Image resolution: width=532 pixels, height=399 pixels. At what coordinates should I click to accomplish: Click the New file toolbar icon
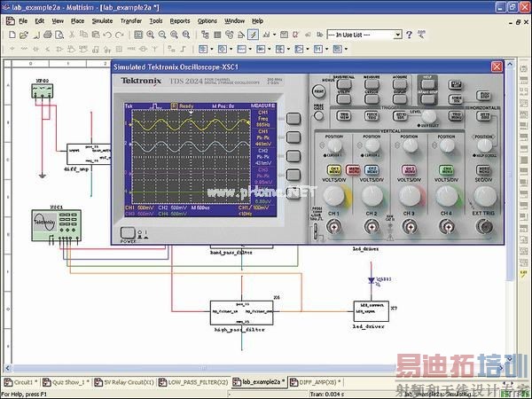pyautogui.click(x=12, y=35)
